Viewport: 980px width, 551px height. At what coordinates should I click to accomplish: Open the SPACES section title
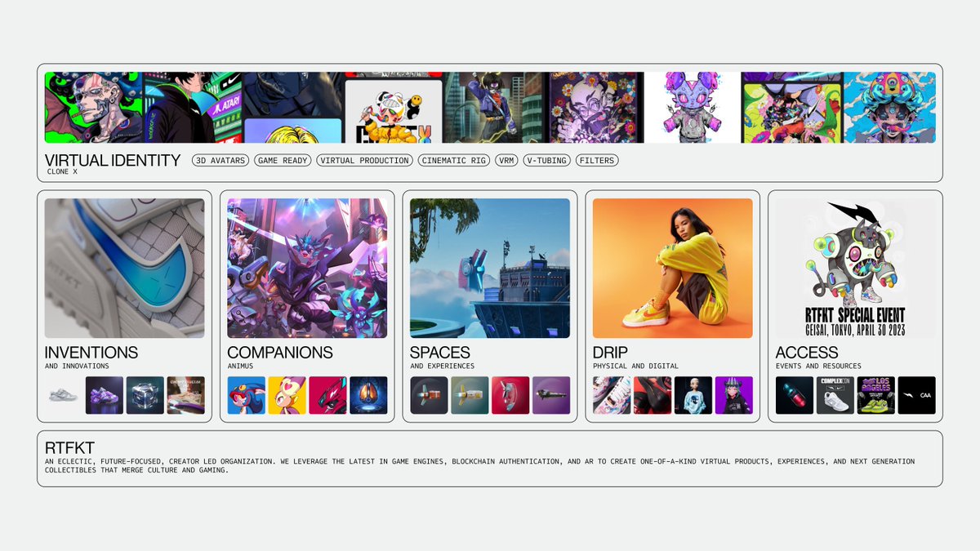(440, 353)
